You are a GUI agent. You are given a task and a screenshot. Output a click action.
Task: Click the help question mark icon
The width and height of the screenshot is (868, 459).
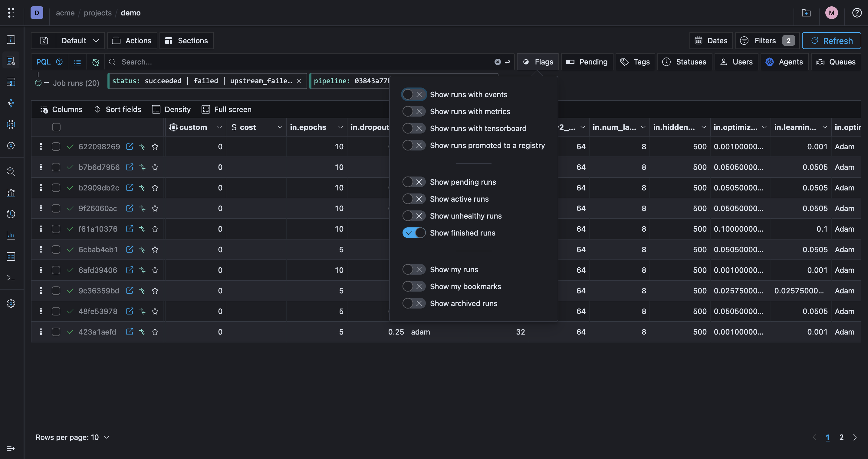pyautogui.click(x=857, y=13)
